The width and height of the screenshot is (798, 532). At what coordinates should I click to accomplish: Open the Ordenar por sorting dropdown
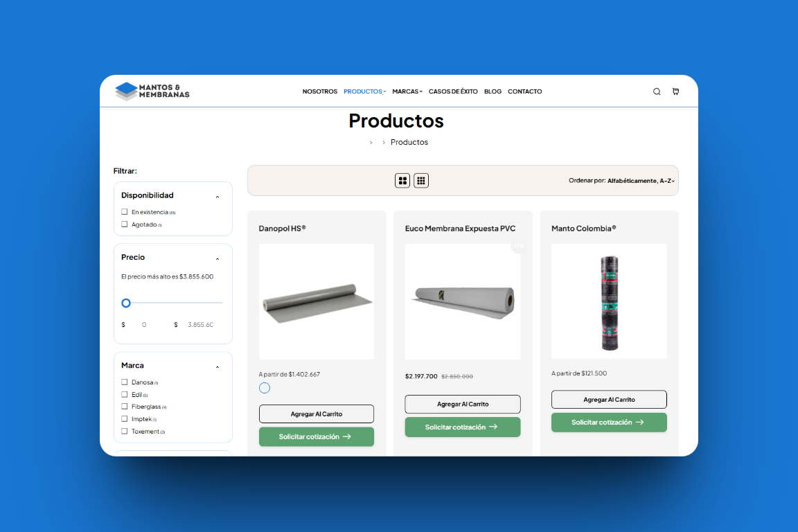(x=622, y=181)
